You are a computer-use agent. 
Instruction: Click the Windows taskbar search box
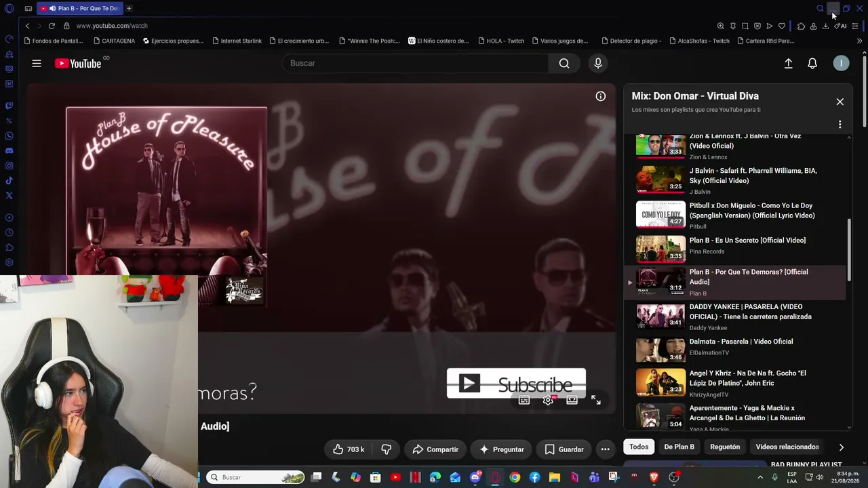click(255, 477)
